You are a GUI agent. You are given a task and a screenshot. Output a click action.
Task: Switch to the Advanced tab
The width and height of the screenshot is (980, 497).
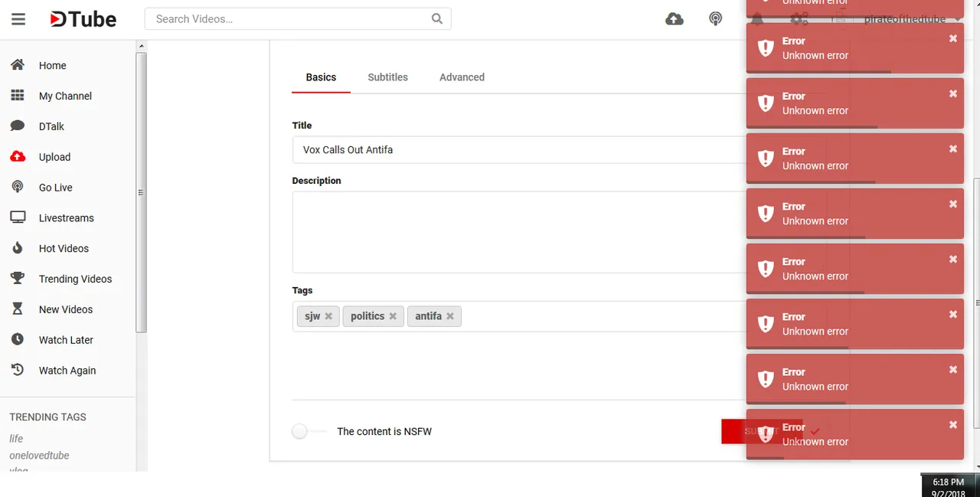(x=462, y=77)
